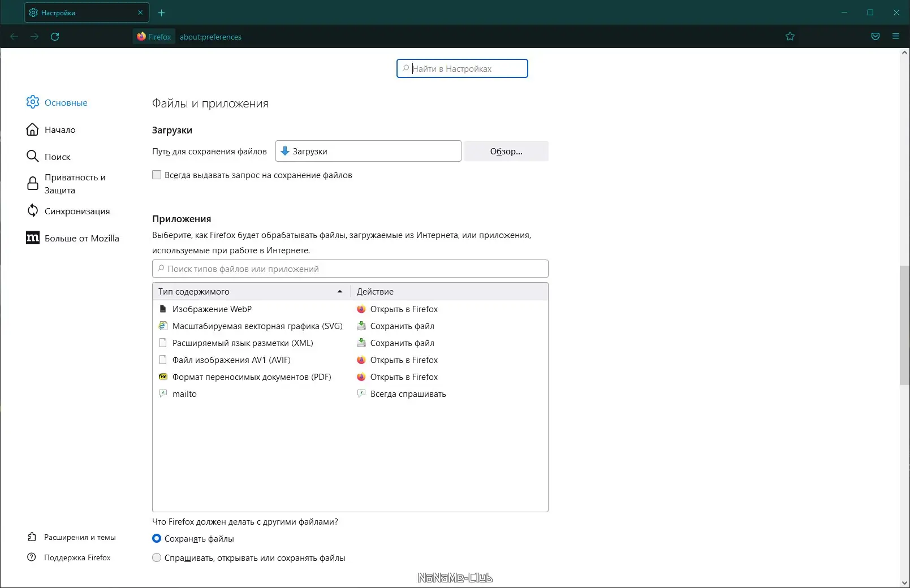This screenshot has height=588, width=910.
Task: Reload the page with the refresh icon
Action: pyautogui.click(x=55, y=37)
